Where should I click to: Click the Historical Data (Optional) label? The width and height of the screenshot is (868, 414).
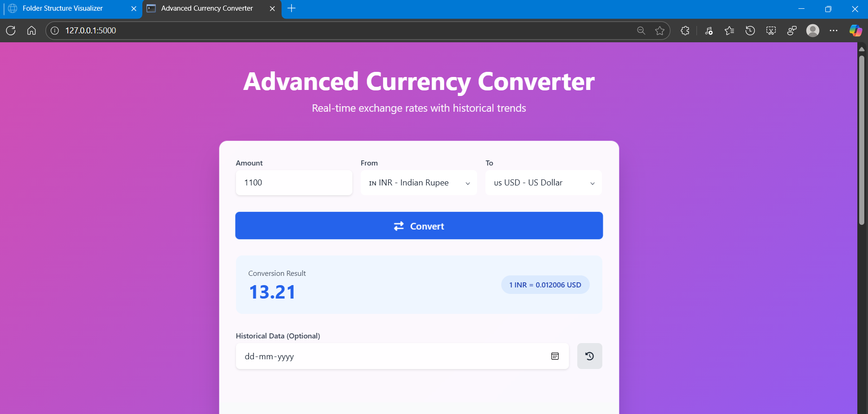(x=278, y=336)
